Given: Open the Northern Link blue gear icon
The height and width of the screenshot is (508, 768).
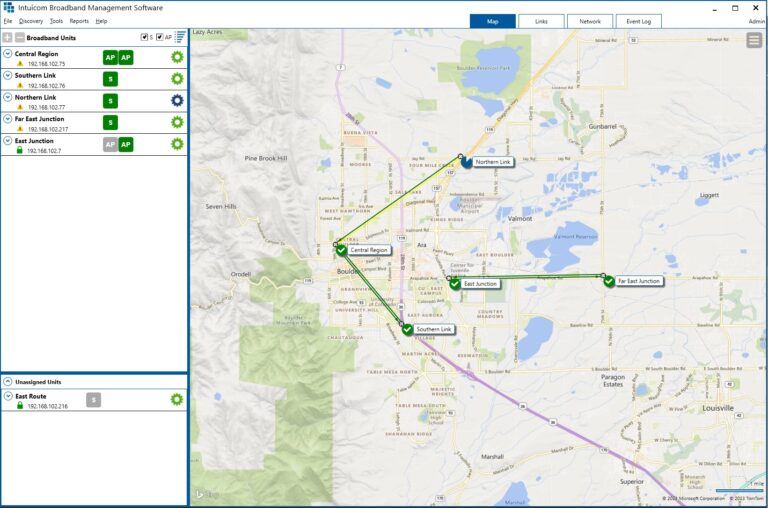Looking at the screenshot, I should coord(177,100).
